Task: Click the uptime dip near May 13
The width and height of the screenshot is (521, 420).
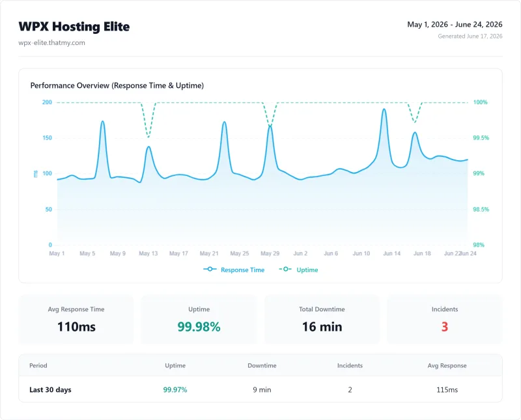Action: pyautogui.click(x=148, y=137)
